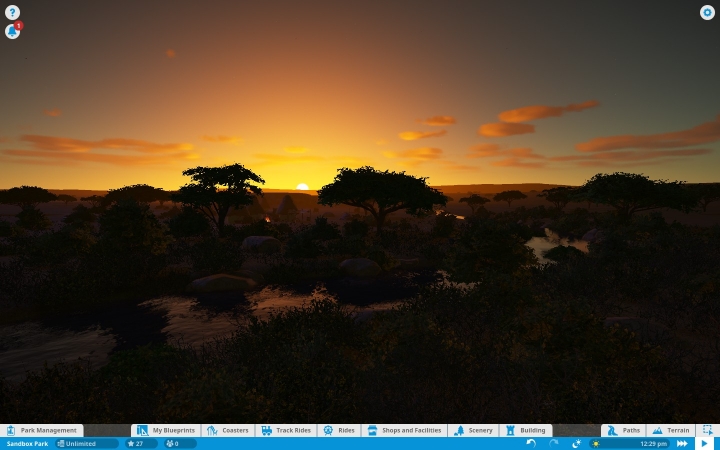This screenshot has height=450, width=720.
Task: Open the Park Management tab
Action: tap(42, 430)
